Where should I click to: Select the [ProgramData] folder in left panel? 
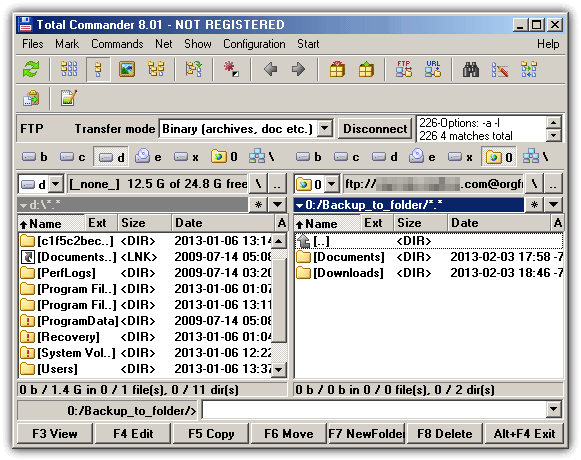(x=145, y=321)
